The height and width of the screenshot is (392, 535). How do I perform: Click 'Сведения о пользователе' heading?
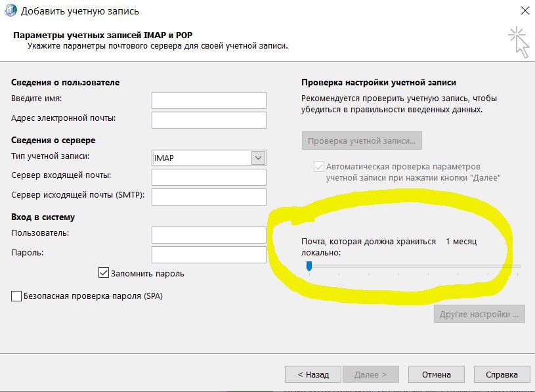(65, 82)
